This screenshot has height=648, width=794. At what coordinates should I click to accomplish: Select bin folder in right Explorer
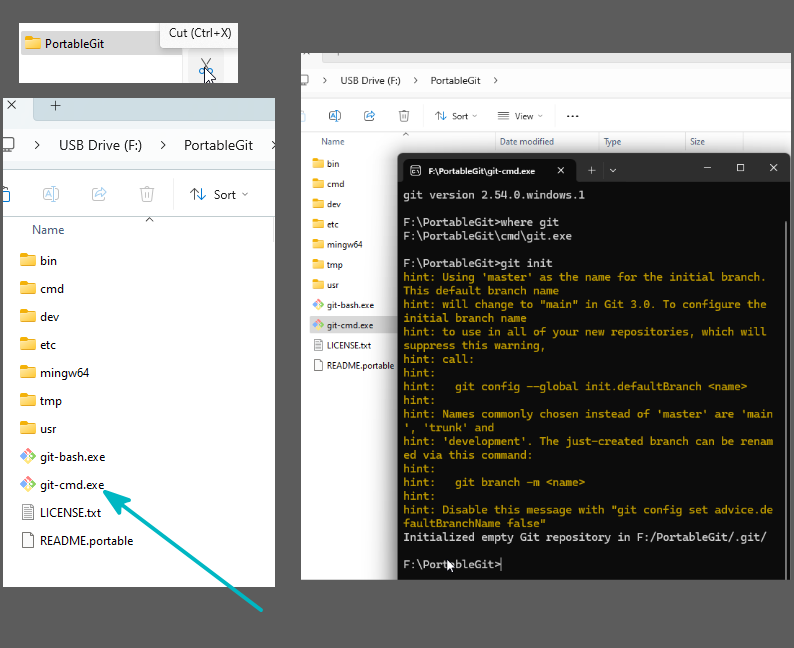click(326, 164)
